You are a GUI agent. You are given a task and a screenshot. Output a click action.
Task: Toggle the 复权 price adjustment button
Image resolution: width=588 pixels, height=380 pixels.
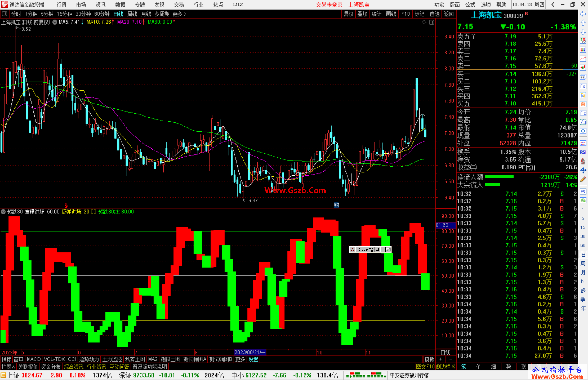pos(348,14)
